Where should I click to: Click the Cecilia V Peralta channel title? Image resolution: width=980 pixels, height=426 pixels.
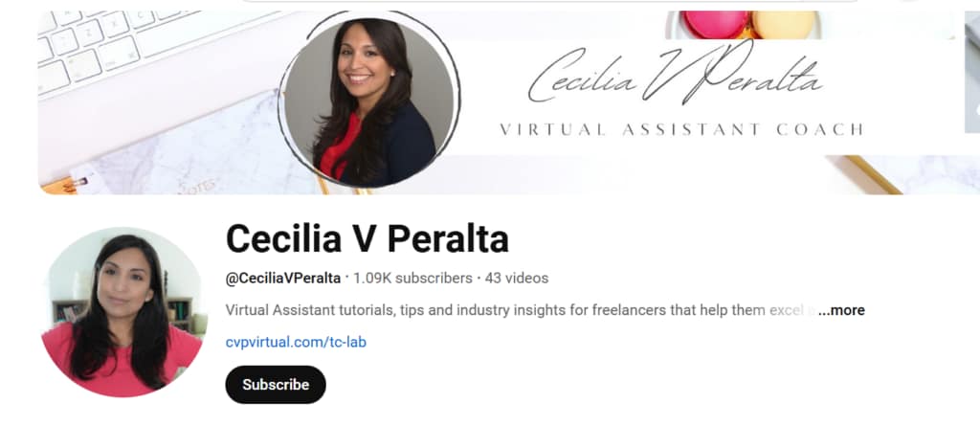[x=367, y=238]
